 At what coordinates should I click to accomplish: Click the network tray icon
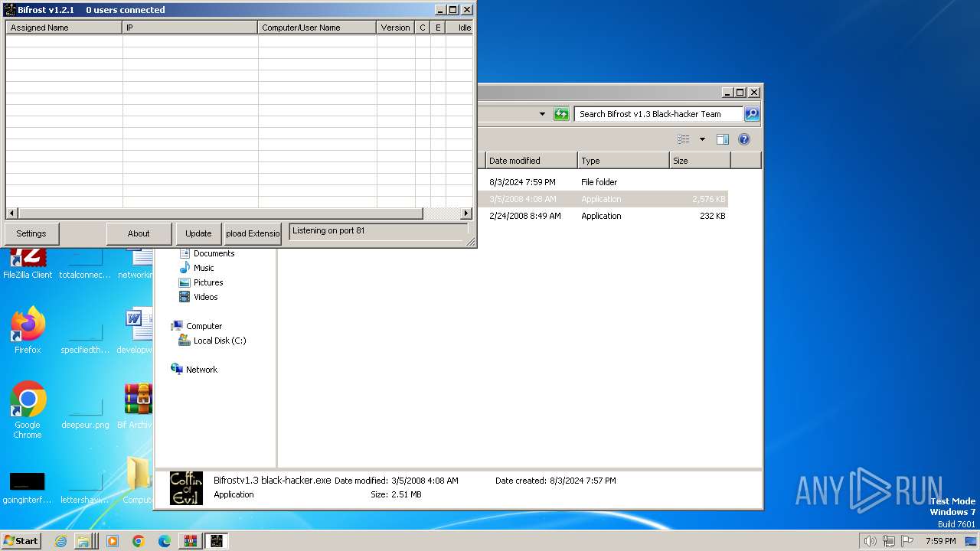coord(889,541)
